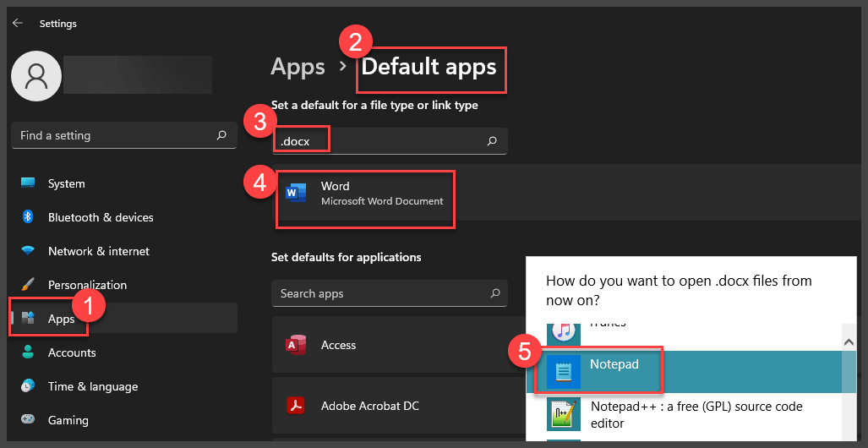Click the Bluetooth icon in sidebar

click(28, 217)
